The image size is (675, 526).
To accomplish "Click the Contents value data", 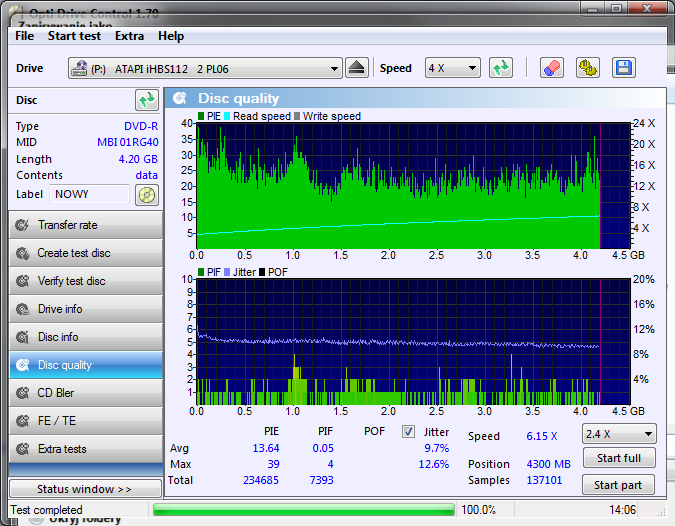I will click(146, 175).
